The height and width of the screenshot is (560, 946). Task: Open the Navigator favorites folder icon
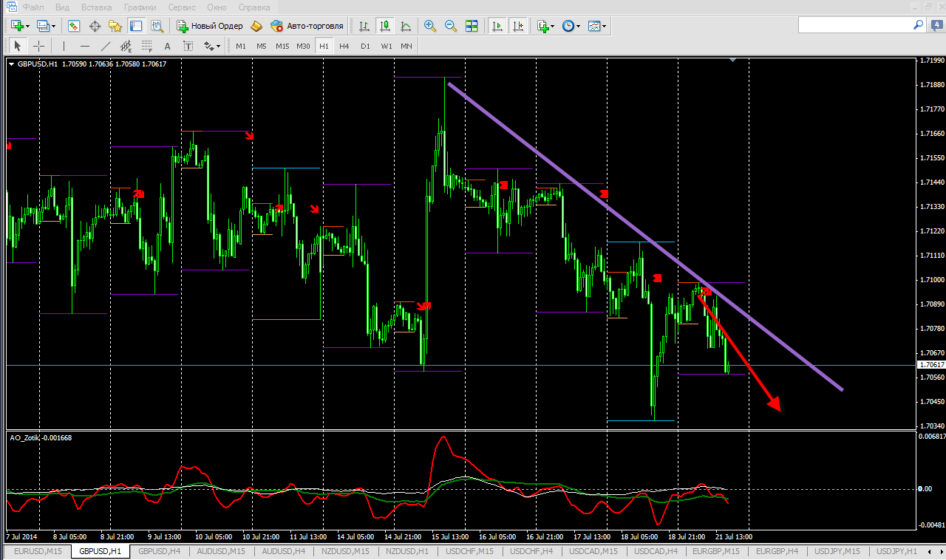click(x=115, y=26)
